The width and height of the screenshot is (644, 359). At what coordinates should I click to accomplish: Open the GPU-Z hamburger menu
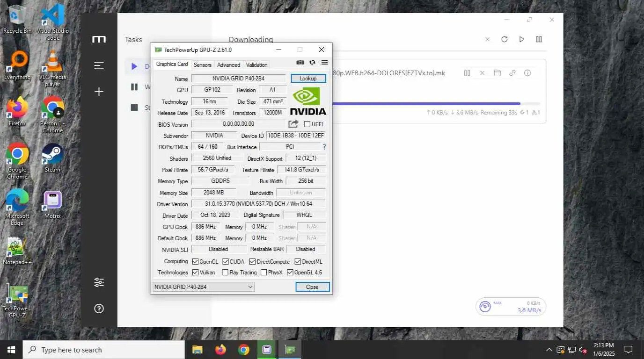324,62
